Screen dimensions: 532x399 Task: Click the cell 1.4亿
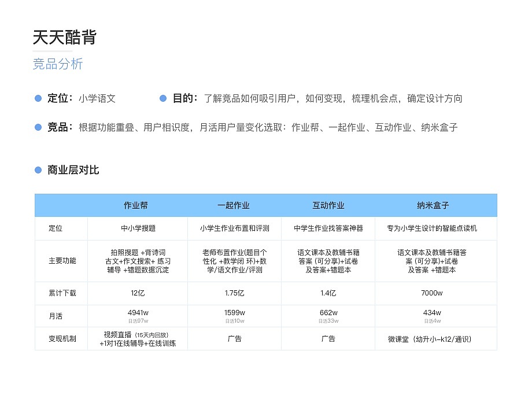click(328, 293)
